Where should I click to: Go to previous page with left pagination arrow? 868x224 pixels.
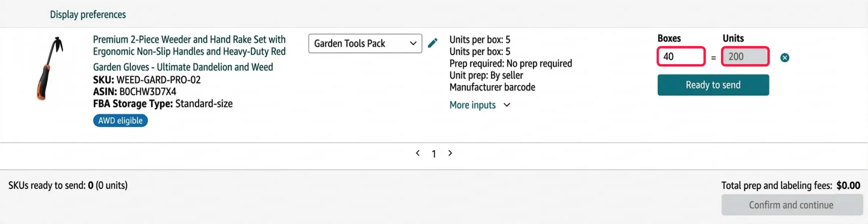tap(418, 153)
